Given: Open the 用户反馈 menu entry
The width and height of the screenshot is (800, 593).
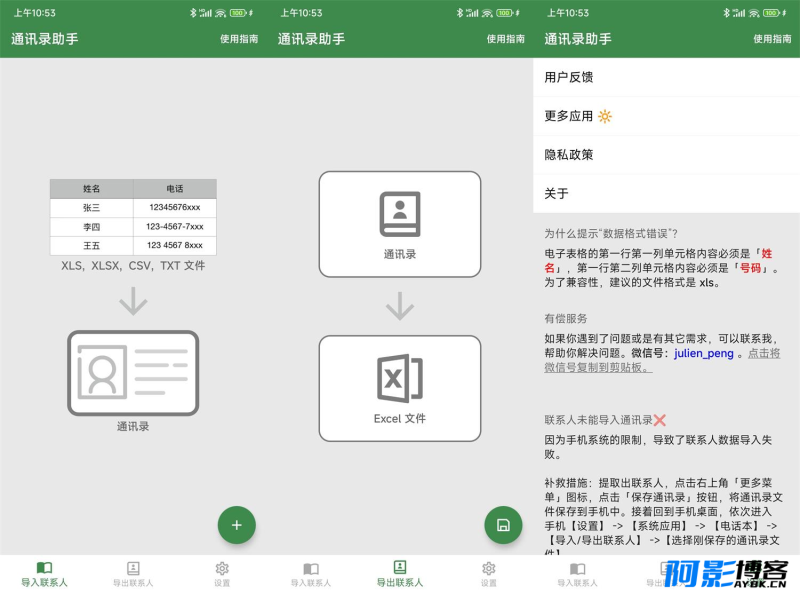Looking at the screenshot, I should 666,77.
